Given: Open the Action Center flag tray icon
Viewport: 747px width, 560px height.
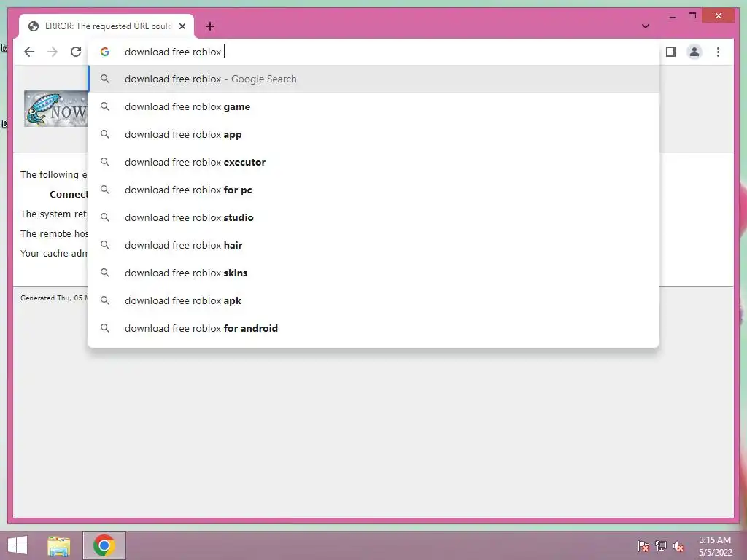Looking at the screenshot, I should click(x=643, y=545).
